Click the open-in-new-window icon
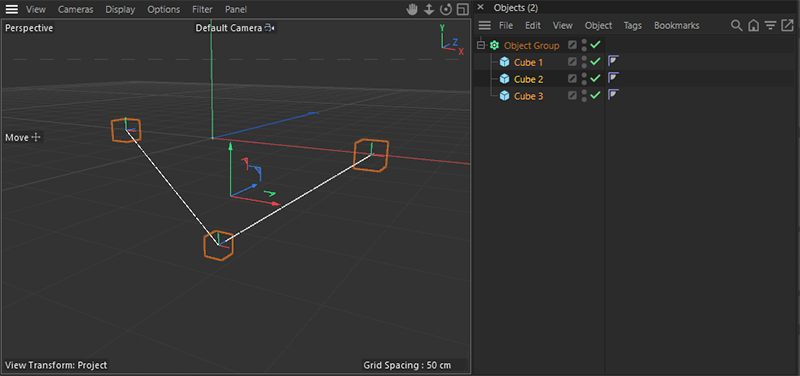This screenshot has width=800, height=376. 787,25
